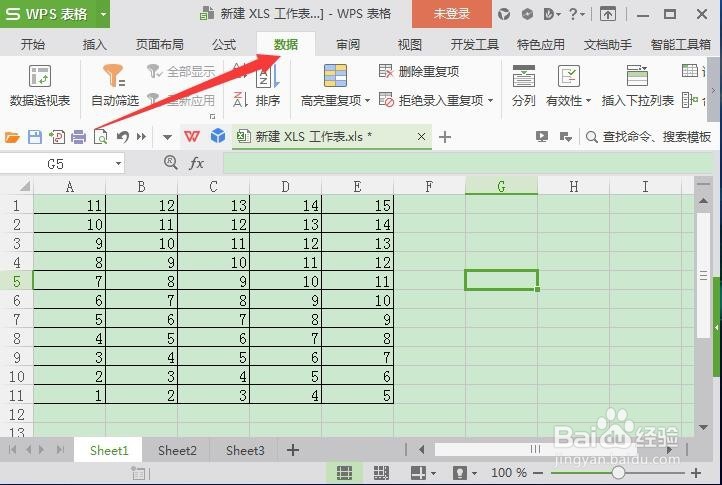Expand the Highlight Duplicates dropdown arrow
This screenshot has width=722, height=485.
click(x=367, y=100)
